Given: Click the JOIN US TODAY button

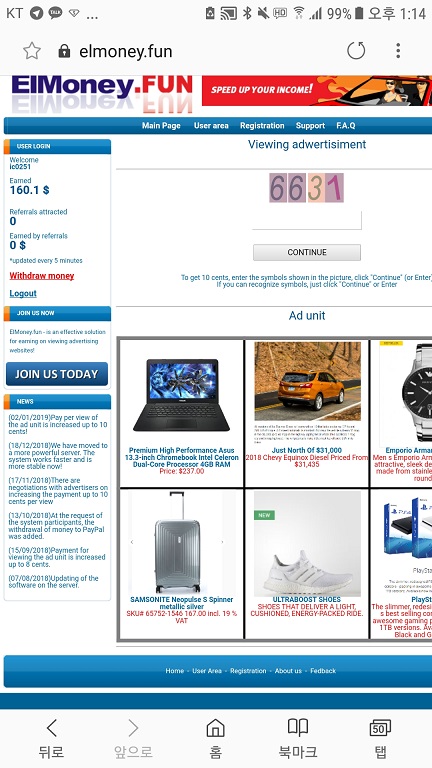Looking at the screenshot, I should [57, 374].
